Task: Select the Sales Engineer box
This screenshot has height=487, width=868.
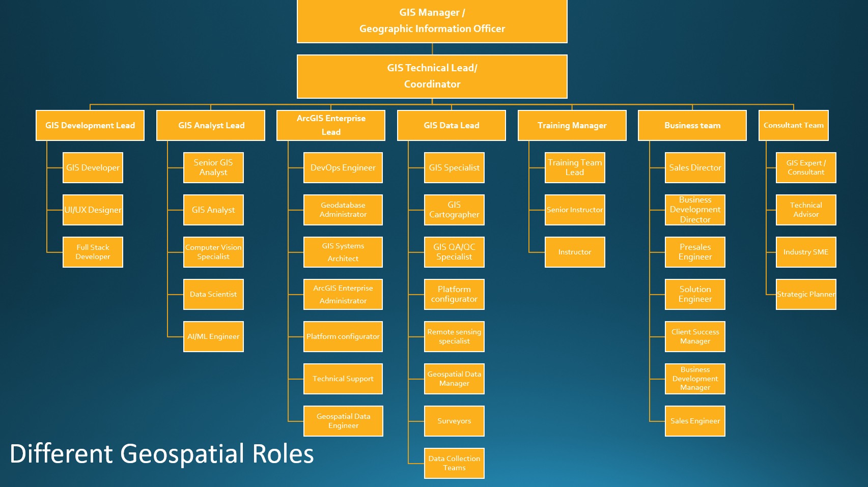Action: tap(695, 421)
